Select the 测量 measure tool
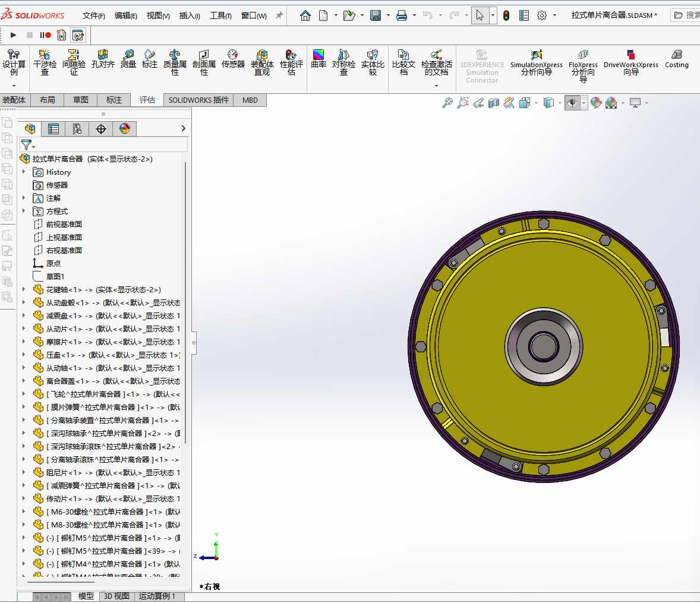Screen dimensions: 700x603 coord(128,59)
